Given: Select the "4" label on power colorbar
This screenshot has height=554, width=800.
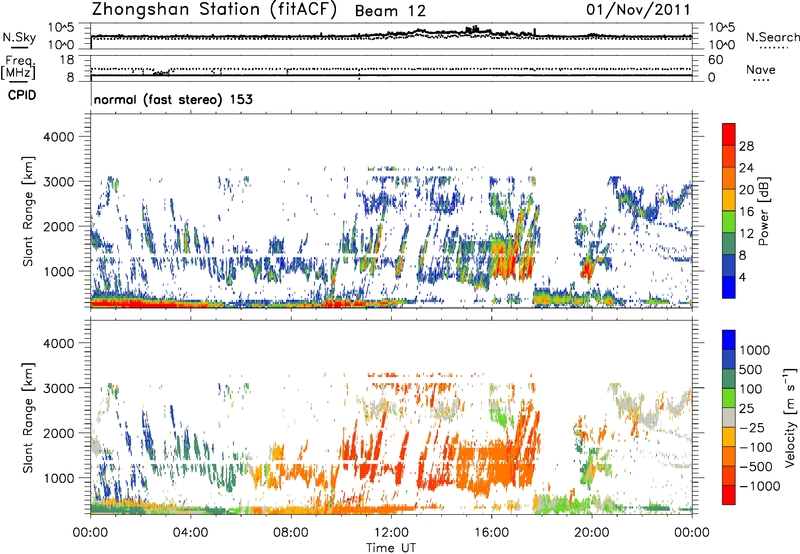Looking at the screenshot, I should (743, 277).
